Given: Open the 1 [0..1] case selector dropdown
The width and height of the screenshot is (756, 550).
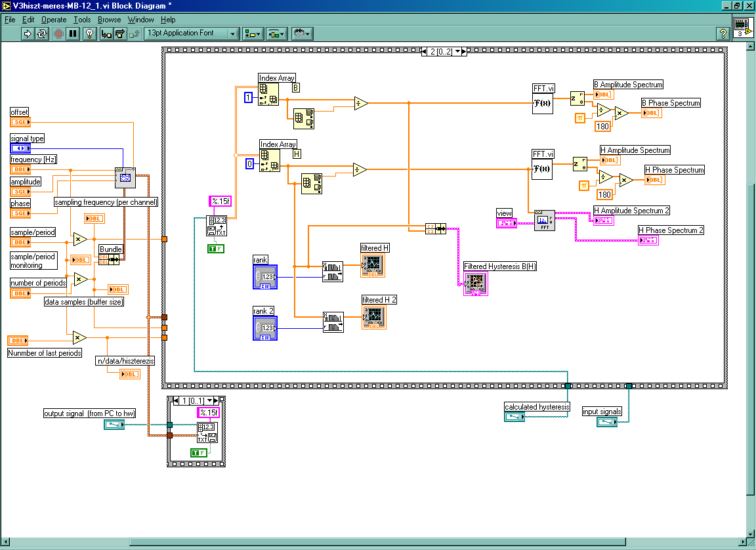Looking at the screenshot, I should [x=210, y=400].
